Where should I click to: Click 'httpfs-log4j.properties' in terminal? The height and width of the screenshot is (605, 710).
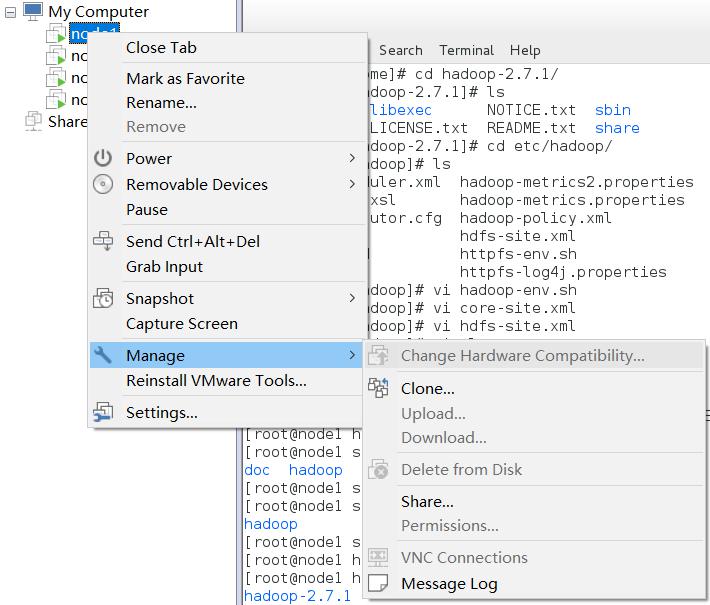[x=563, y=272]
